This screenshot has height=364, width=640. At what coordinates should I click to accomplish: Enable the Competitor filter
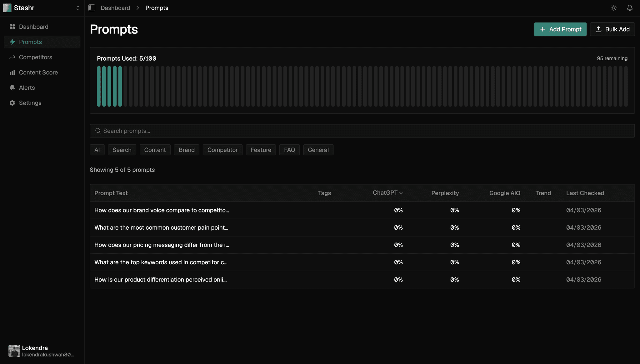(222, 150)
